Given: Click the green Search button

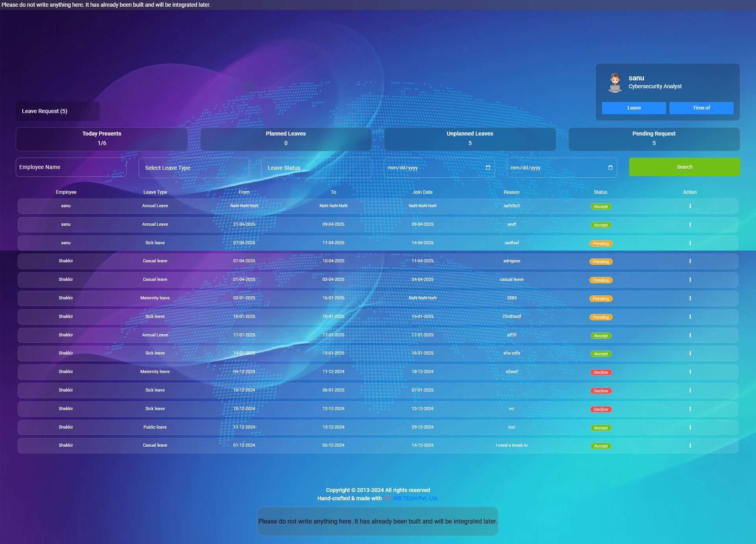Looking at the screenshot, I should coord(684,167).
